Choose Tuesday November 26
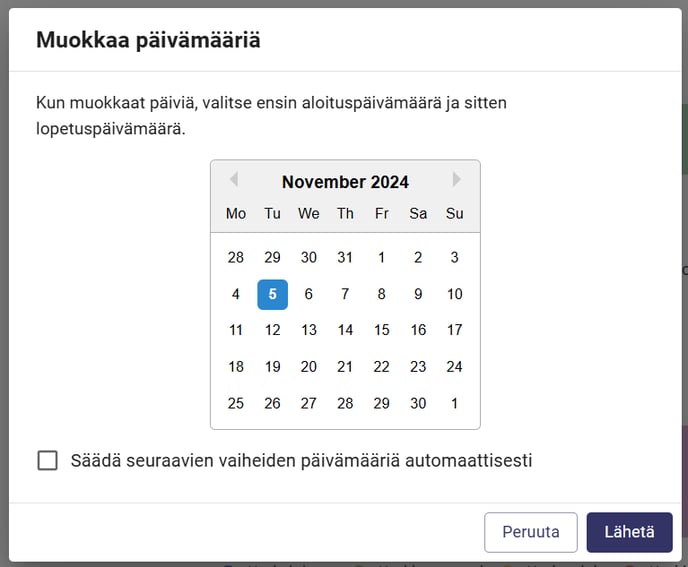The image size is (688, 567). coord(272,403)
